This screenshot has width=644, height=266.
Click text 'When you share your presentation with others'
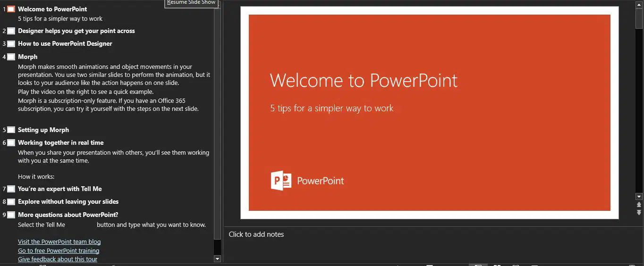pos(113,157)
